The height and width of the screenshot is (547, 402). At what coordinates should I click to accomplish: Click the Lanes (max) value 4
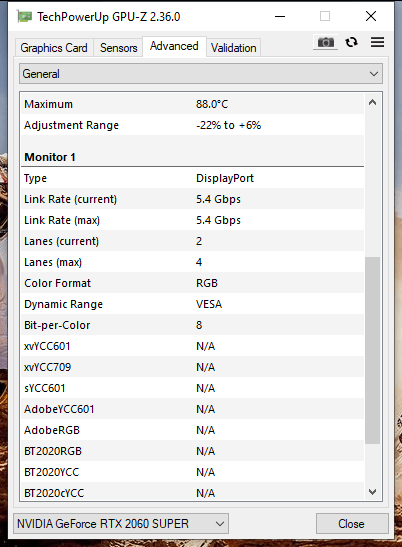[x=199, y=262]
